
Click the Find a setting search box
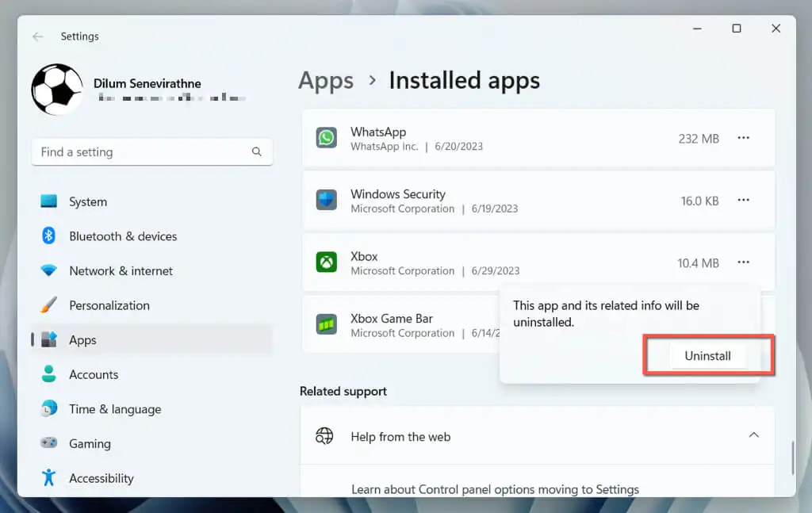(143, 151)
